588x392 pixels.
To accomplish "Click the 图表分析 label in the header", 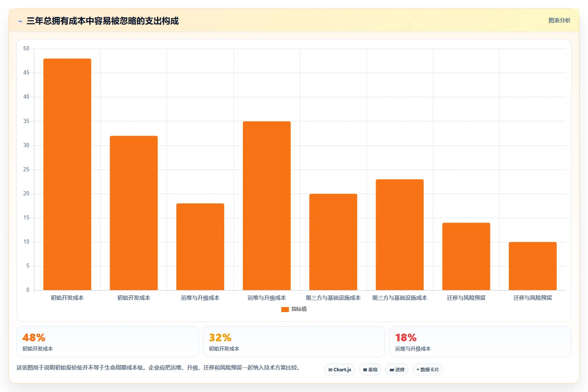I will click(x=559, y=20).
